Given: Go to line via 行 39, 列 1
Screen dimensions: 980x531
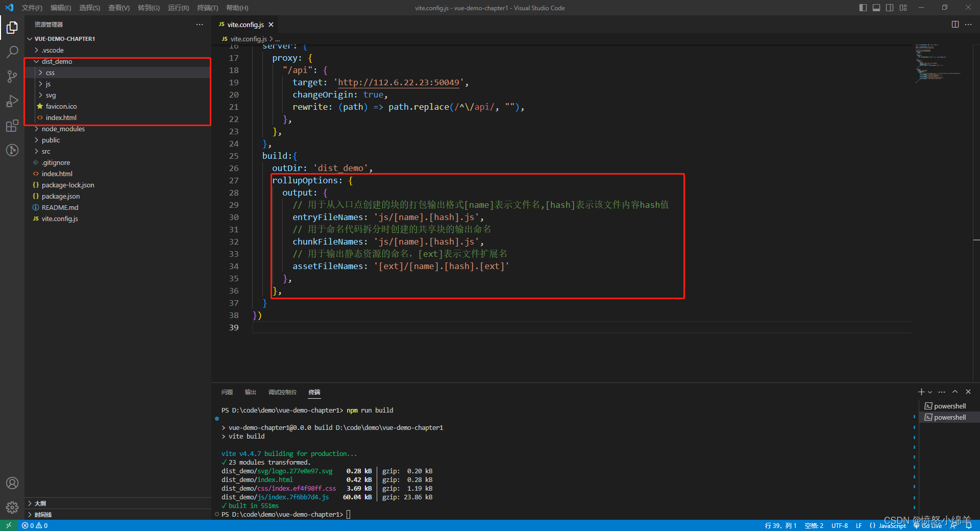Looking at the screenshot, I should [x=781, y=525].
